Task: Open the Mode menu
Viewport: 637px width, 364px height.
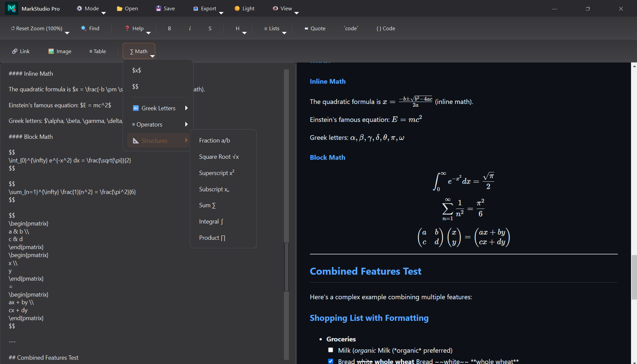Action: (x=87, y=8)
